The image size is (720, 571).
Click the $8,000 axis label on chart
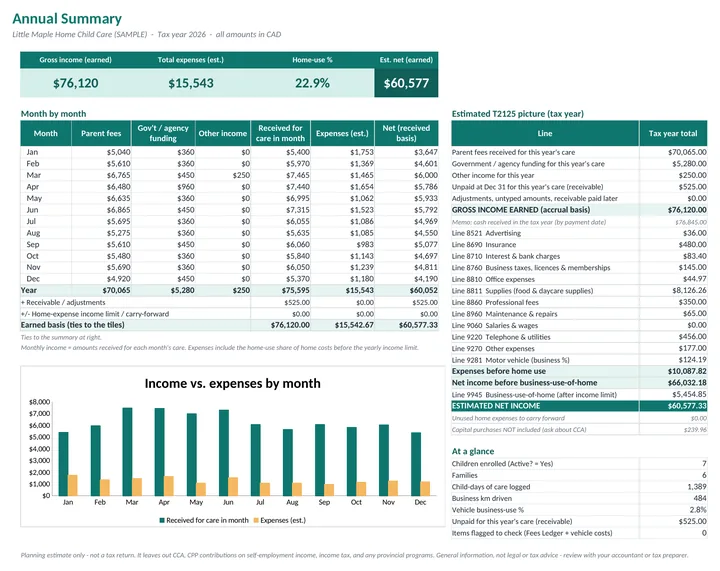coord(39,402)
